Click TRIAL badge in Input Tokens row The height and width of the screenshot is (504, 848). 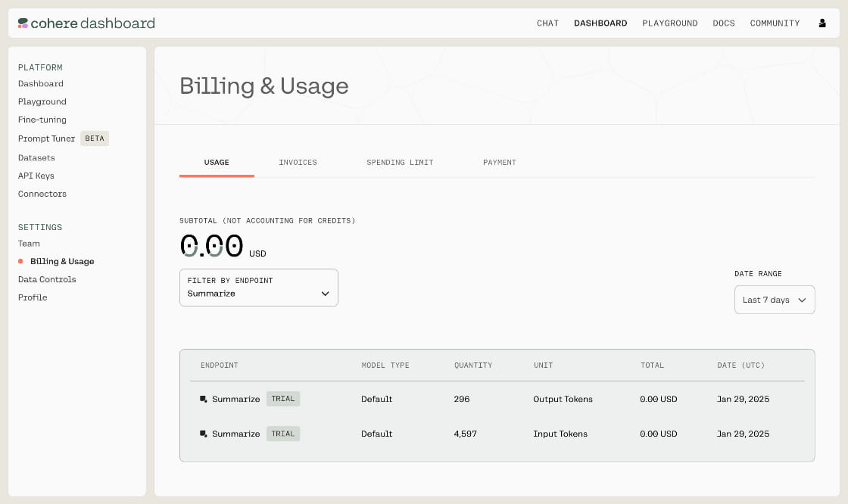[283, 434]
